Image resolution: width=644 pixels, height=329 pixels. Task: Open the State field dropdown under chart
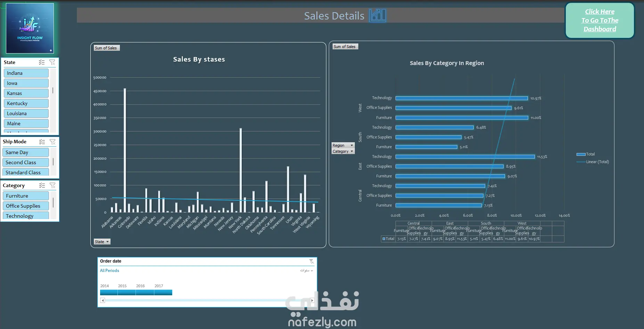(102, 242)
